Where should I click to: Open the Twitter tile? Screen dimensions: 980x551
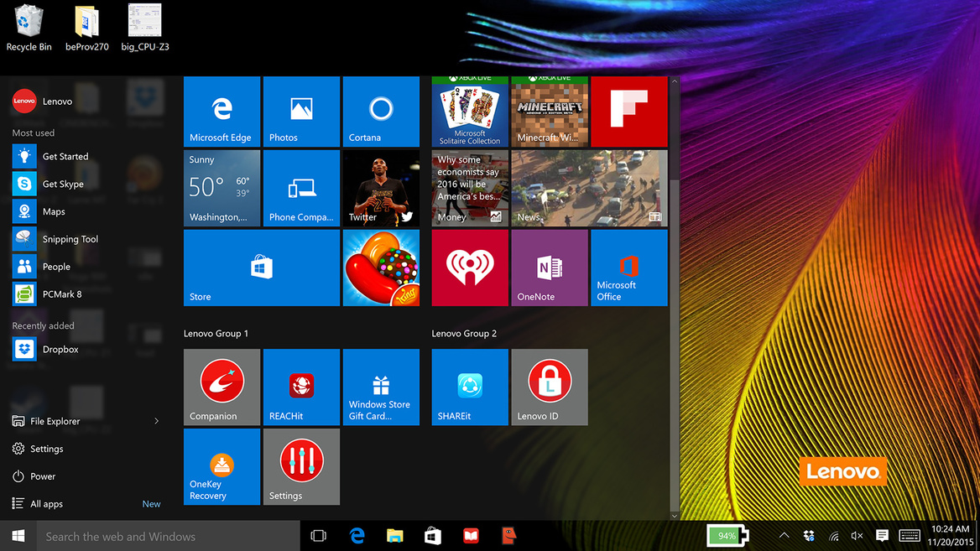(381, 188)
